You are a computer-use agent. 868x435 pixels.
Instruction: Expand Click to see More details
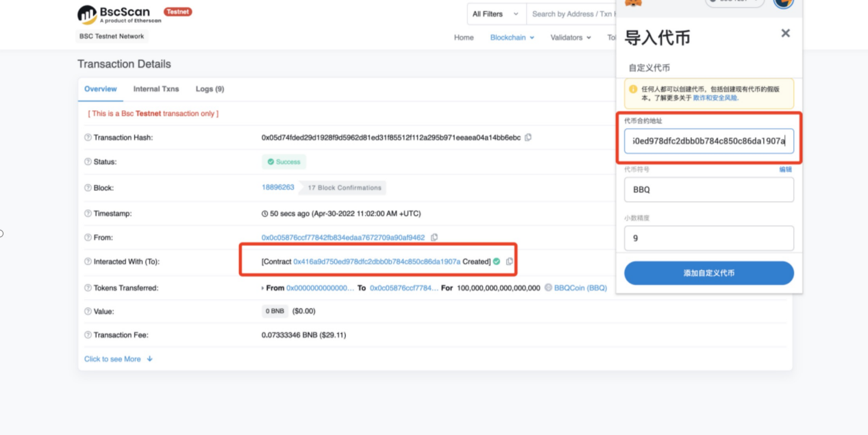click(119, 359)
